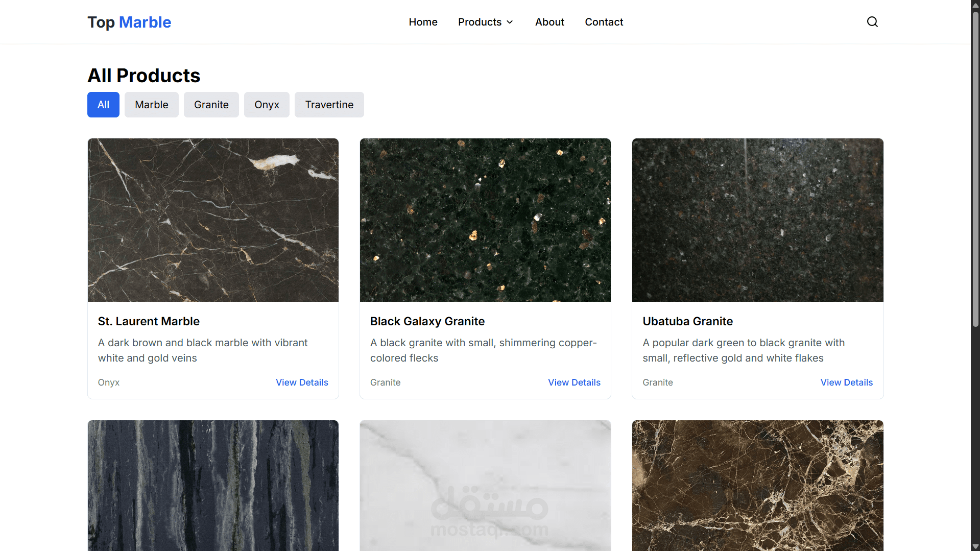The image size is (980, 551).
Task: Show only Onyx products
Action: point(267,105)
